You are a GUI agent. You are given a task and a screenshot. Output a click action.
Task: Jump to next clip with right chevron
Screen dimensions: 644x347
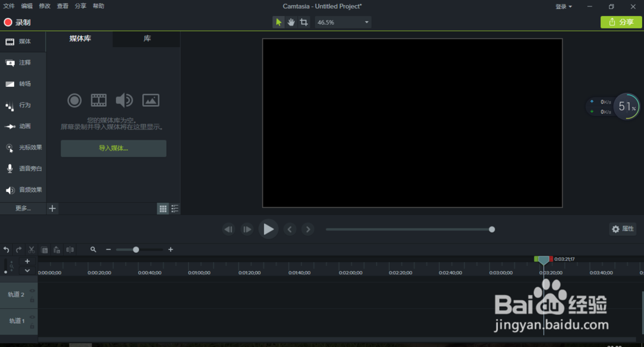point(308,230)
